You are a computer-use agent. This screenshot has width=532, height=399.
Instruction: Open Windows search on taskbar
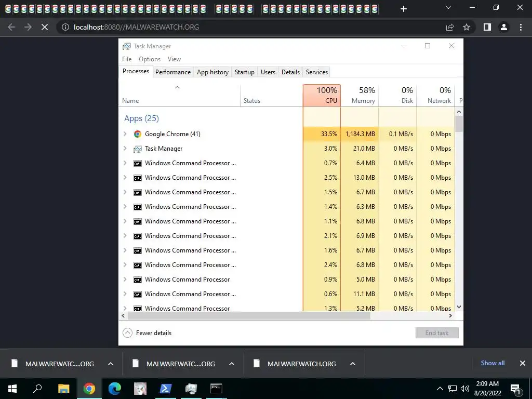[37, 388]
